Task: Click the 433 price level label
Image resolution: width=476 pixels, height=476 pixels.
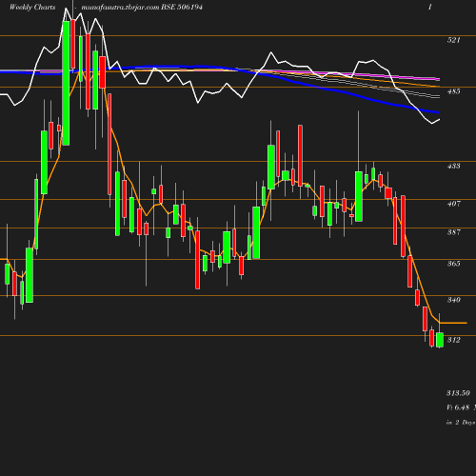Action: coord(453,166)
